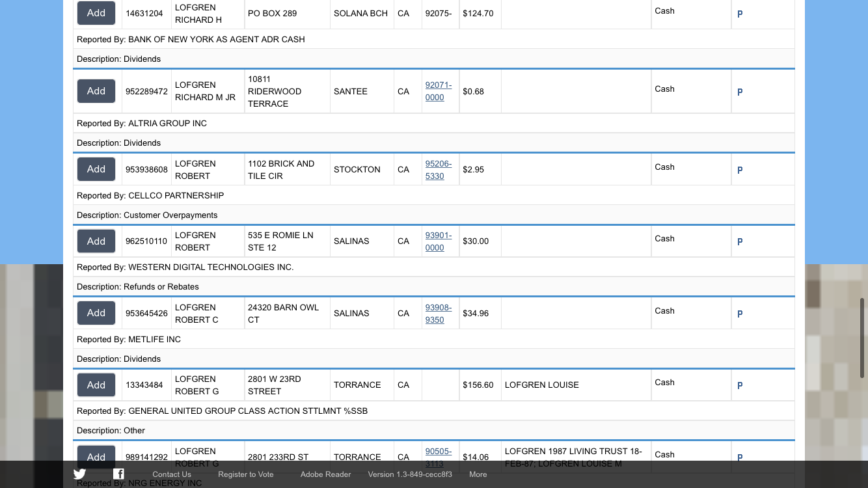Click P icon in 953938608 row
This screenshot has width=868, height=488.
740,170
